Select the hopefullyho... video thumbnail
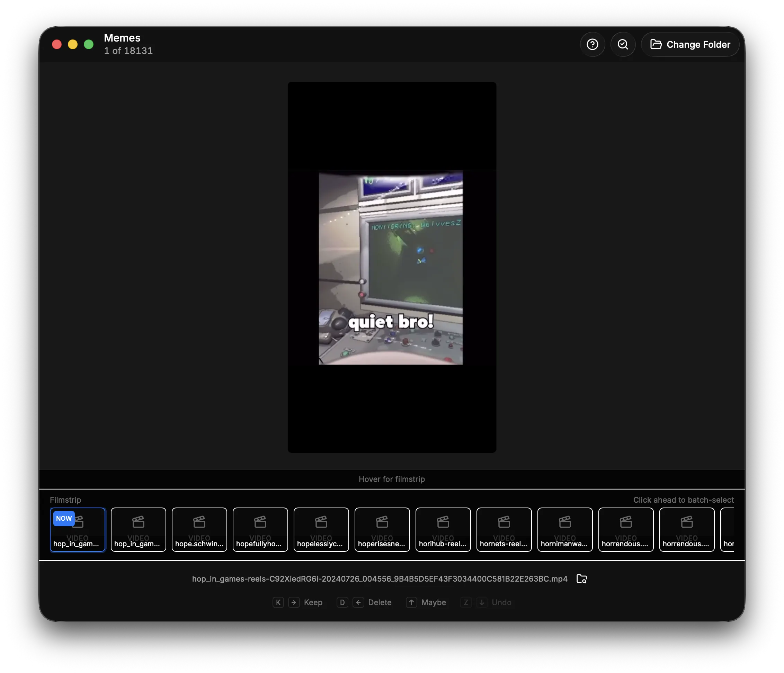This screenshot has height=673, width=784. 260,530
